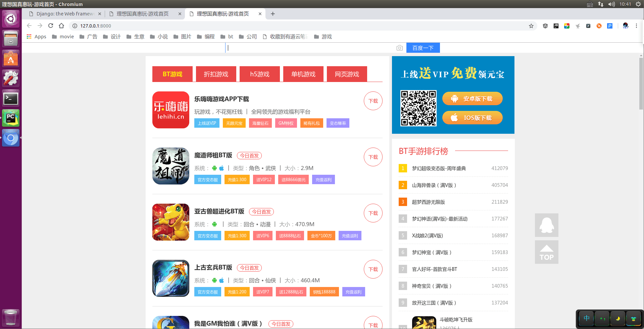The image size is (644, 329).
Task: Open the 图片 bookmarks folder
Action: pos(183,37)
